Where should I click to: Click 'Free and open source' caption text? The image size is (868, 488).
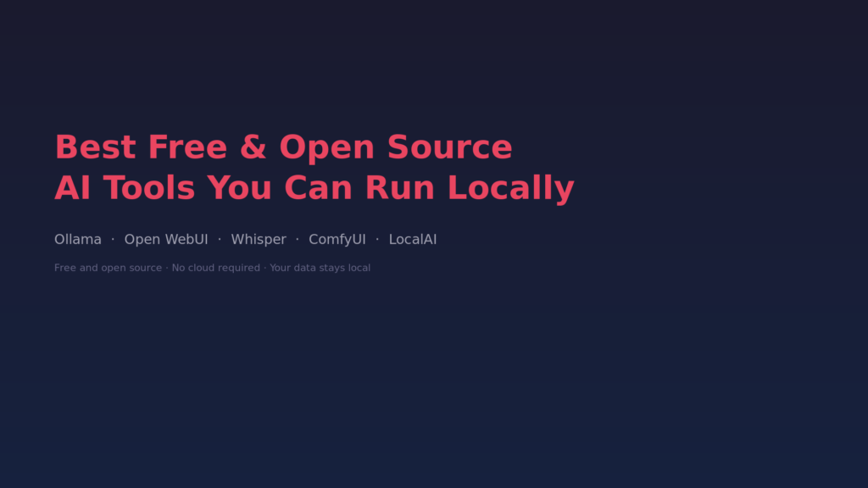[108, 268]
